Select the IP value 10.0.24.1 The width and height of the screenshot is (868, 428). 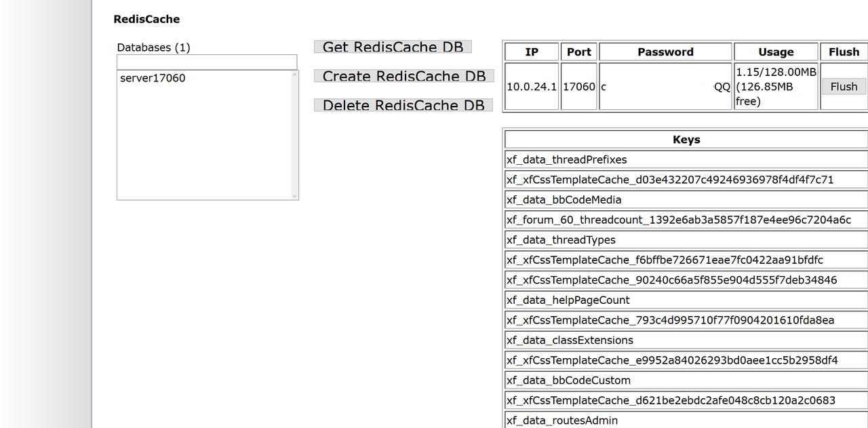point(532,87)
